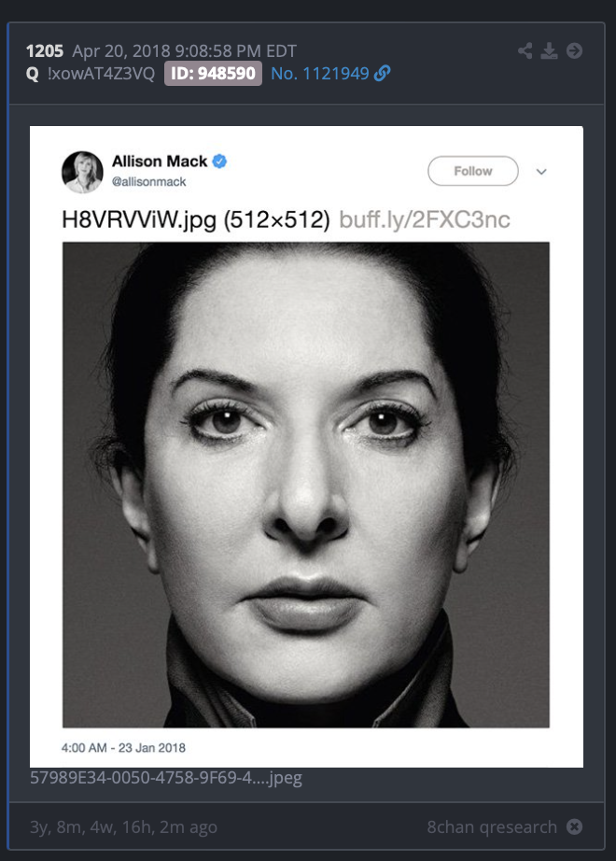The width and height of the screenshot is (616, 861).
Task: Click the Allison Mack display name
Action: (160, 162)
